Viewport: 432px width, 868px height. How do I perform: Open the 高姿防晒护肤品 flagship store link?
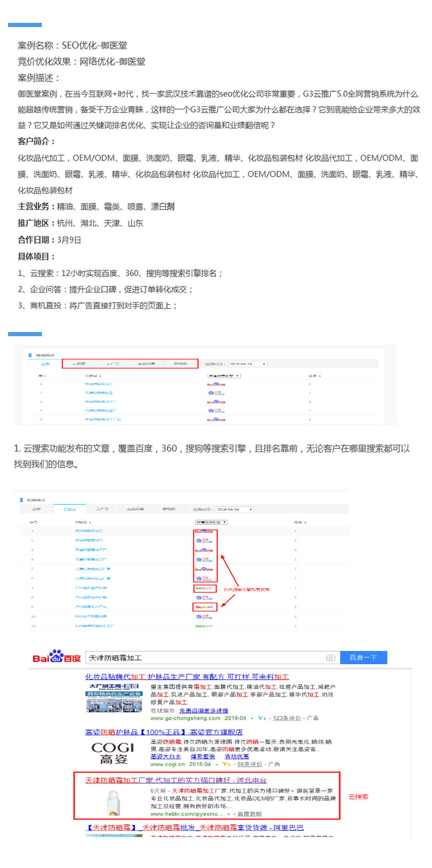tap(164, 732)
